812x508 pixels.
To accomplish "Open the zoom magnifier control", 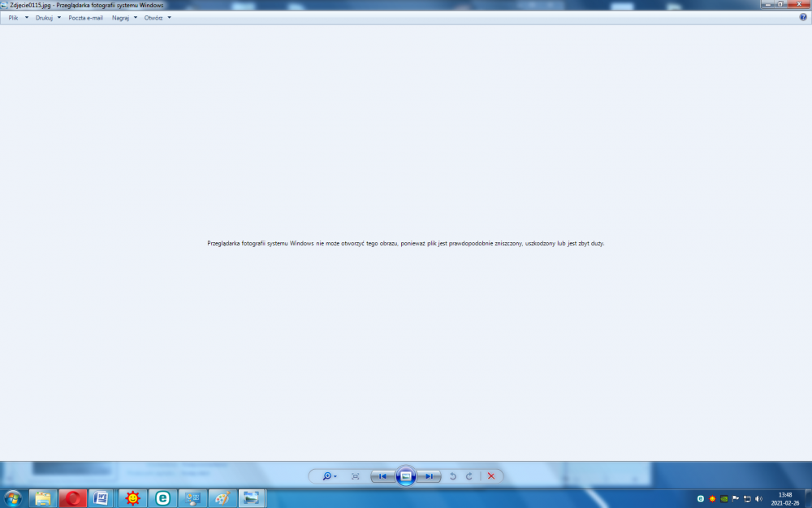I will [x=329, y=476].
